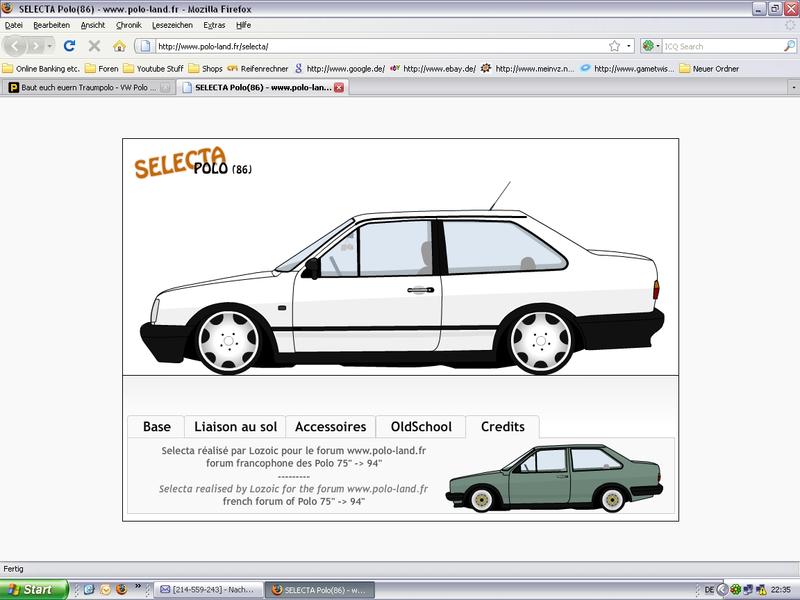Open the address bar URL history dropdown
The image size is (800, 600).
pos(629,46)
